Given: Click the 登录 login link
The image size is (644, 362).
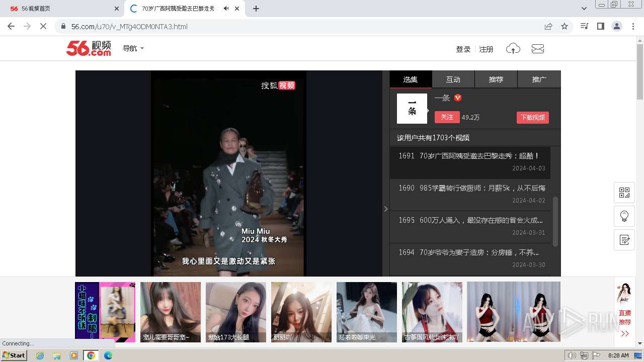Looking at the screenshot, I should pos(463,49).
